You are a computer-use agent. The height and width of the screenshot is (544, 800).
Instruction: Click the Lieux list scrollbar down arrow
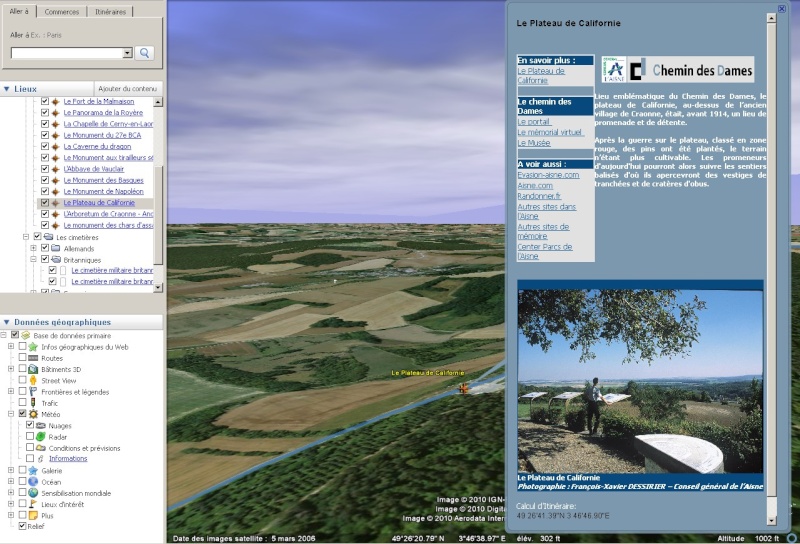158,287
